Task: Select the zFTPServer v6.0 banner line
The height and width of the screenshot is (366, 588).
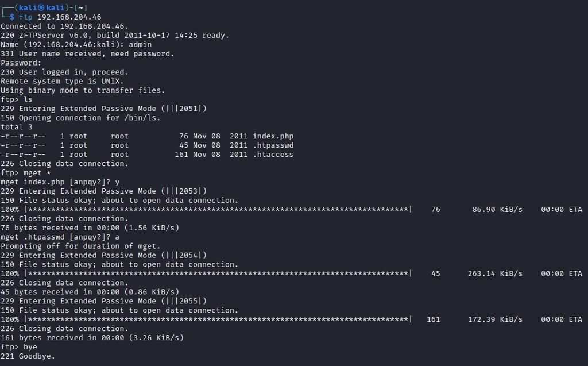Action: coord(115,35)
